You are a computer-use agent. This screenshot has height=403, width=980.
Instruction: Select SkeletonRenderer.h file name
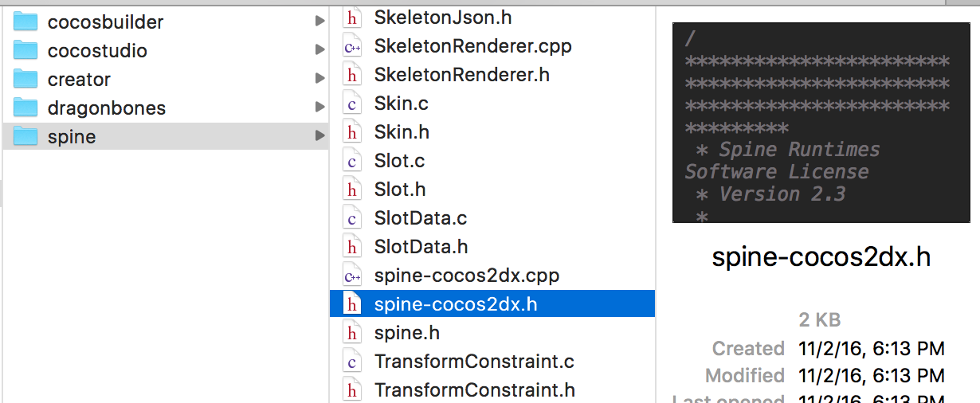click(x=462, y=75)
